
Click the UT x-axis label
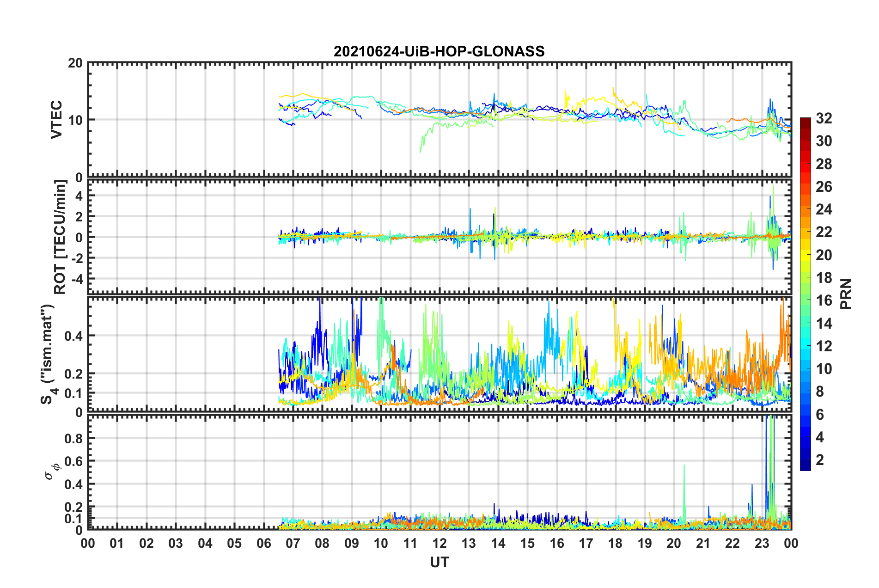tap(439, 562)
